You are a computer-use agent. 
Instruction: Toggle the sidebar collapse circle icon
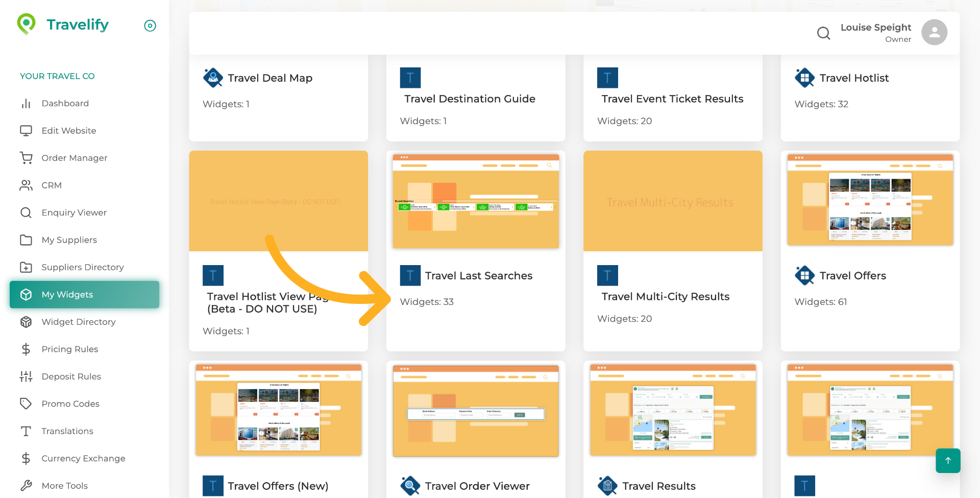150,26
